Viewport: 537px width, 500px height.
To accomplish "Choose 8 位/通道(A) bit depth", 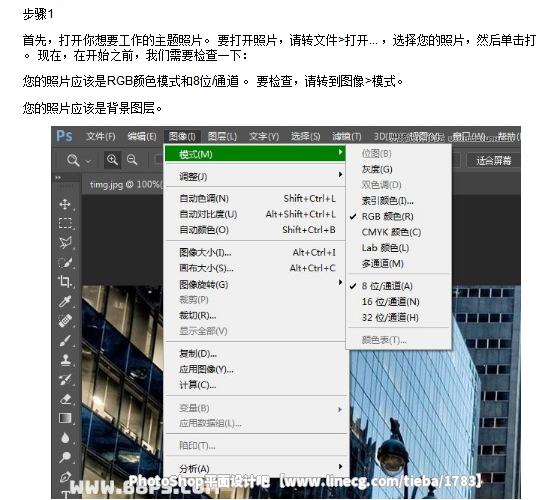I will pyautogui.click(x=387, y=286).
